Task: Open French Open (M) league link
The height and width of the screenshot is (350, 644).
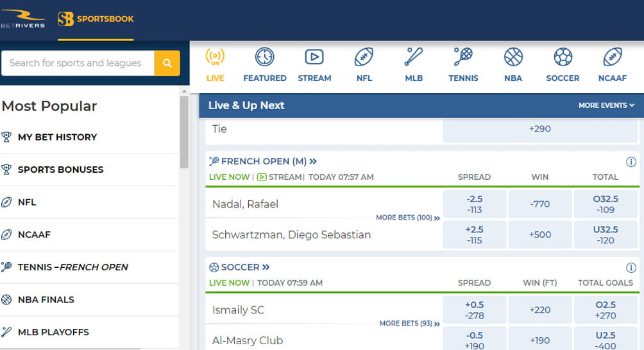Action: 269,161
